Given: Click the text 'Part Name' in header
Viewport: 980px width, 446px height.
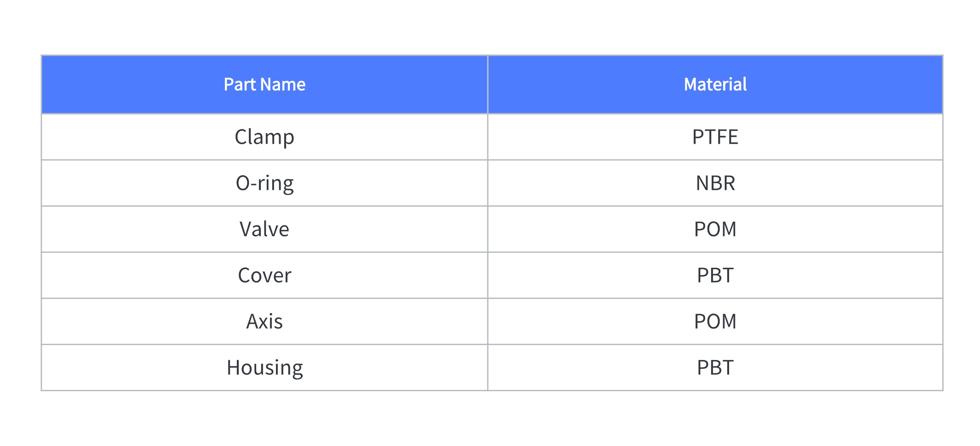Looking at the screenshot, I should [x=265, y=84].
